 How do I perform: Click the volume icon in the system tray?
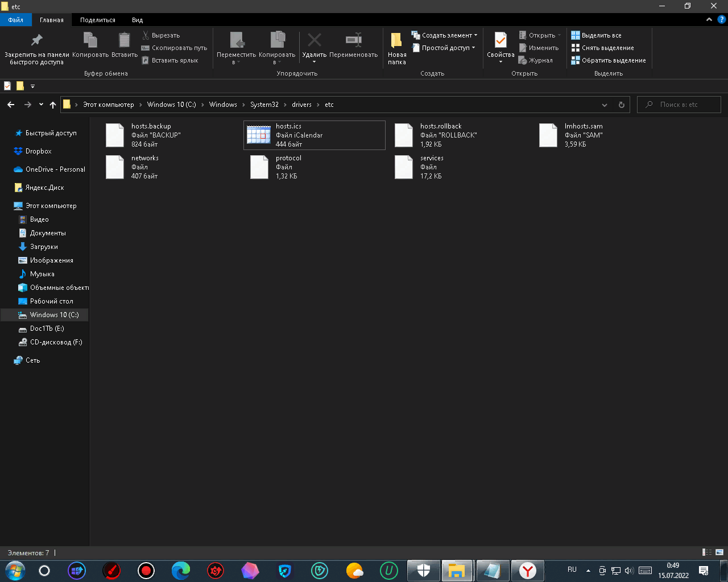[629, 571]
